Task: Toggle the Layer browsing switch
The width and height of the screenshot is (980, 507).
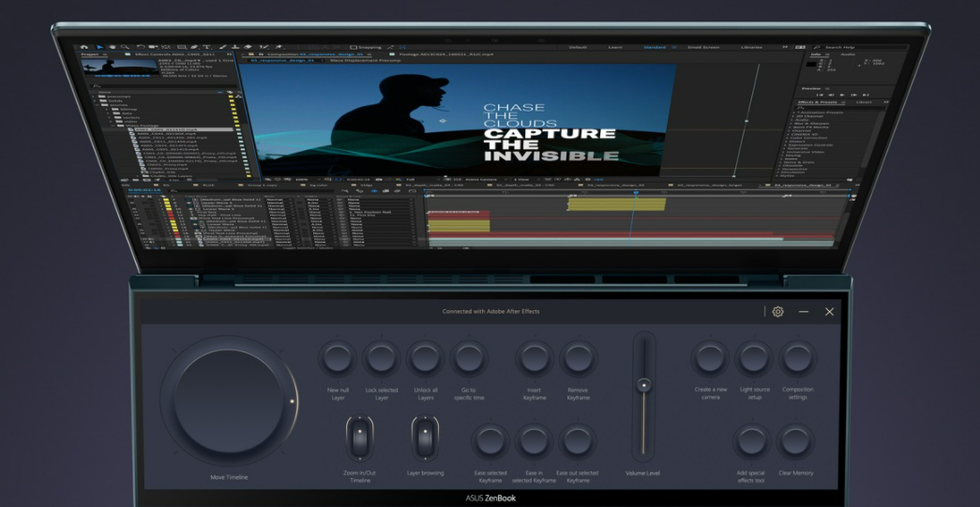Action: 425,437
